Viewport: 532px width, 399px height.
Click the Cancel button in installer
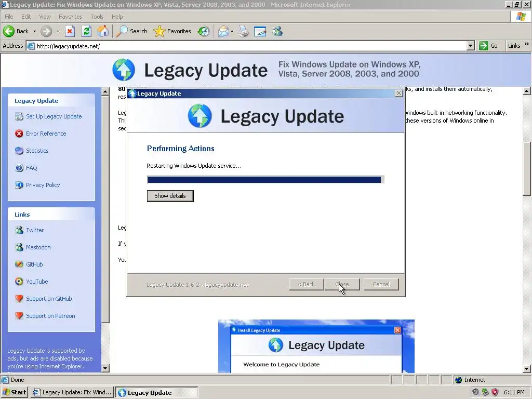coord(381,284)
